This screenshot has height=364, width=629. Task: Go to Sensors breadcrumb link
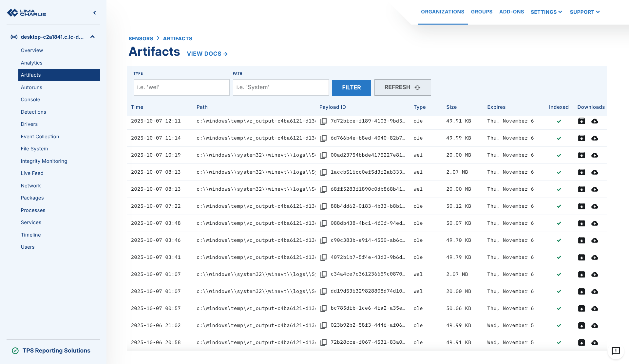(141, 39)
